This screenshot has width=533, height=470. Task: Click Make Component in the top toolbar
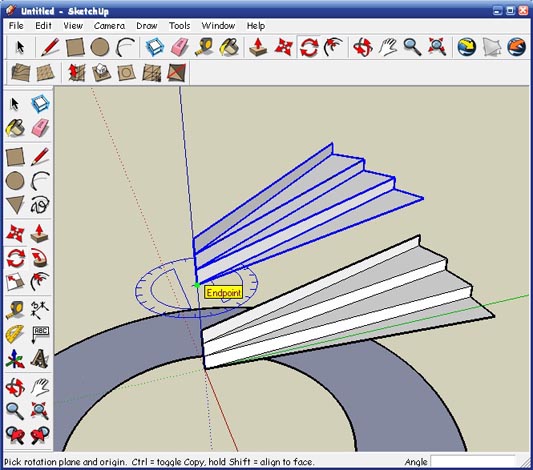tap(155, 47)
